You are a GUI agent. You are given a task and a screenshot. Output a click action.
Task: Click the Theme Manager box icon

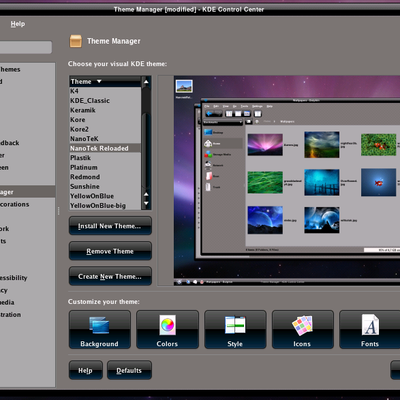76,41
